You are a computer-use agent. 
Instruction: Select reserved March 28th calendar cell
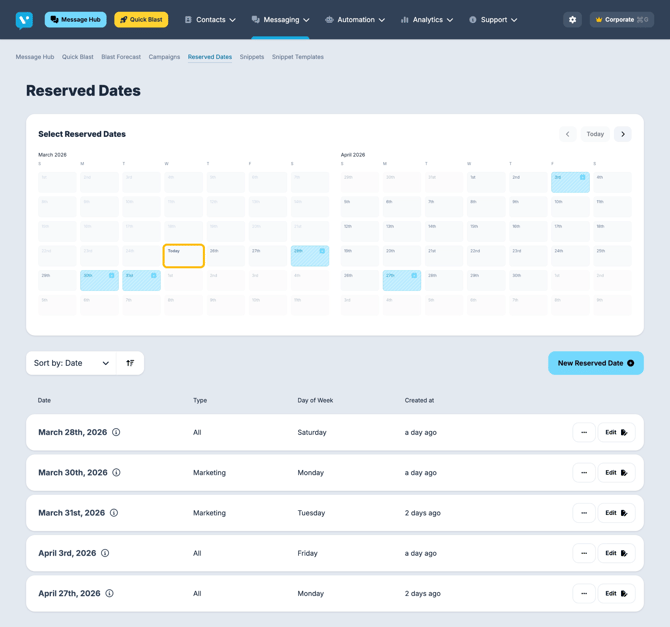click(x=310, y=256)
